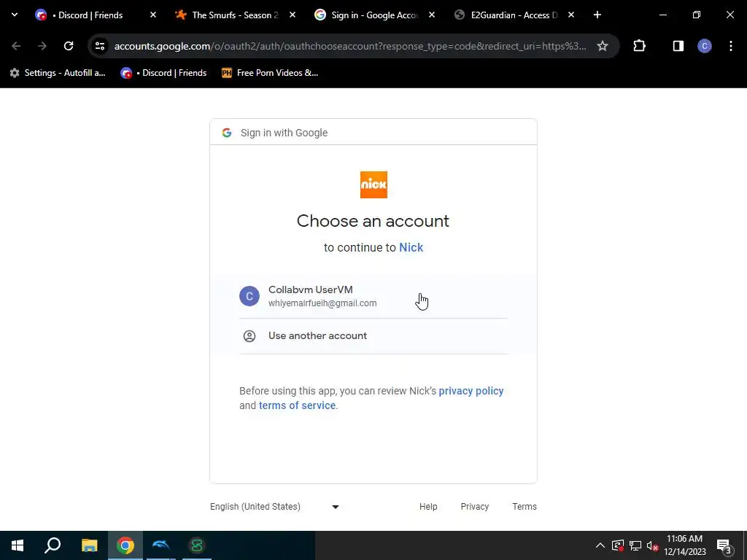This screenshot has width=747, height=560.
Task: Close the Discord | Friends tab
Action: [153, 15]
